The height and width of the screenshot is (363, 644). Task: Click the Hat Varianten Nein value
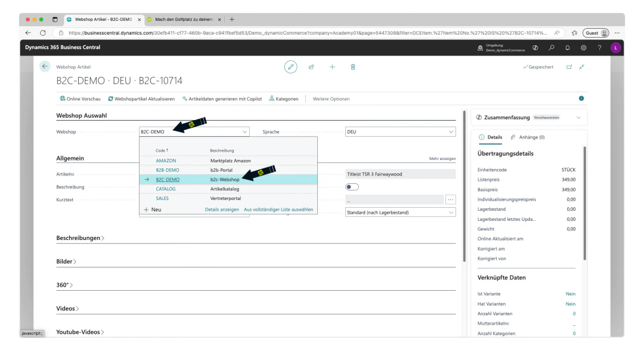(x=571, y=304)
